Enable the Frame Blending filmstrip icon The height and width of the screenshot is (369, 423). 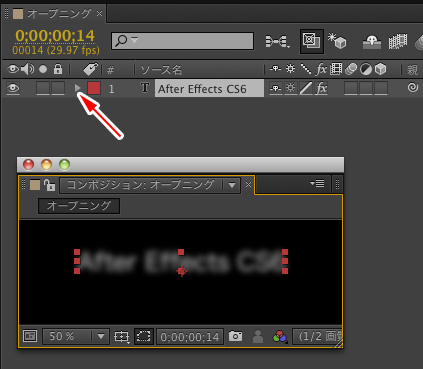coord(398,41)
